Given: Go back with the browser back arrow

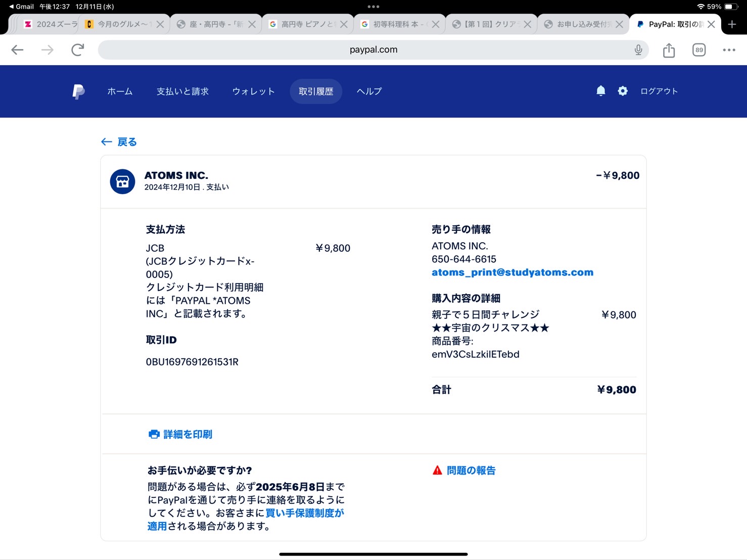Looking at the screenshot, I should point(18,50).
